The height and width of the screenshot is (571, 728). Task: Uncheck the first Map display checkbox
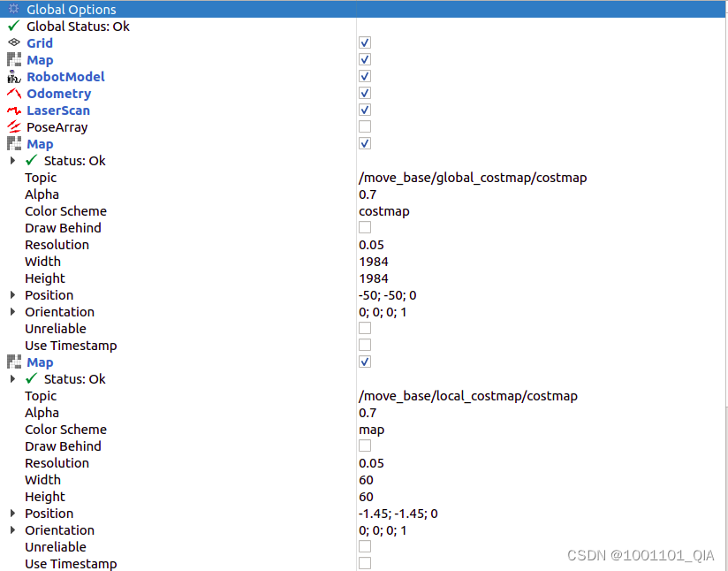pos(365,59)
